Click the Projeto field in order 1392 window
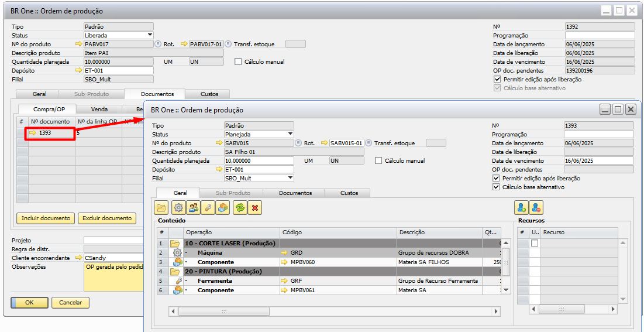Image resolution: width=644 pixels, height=332 pixels. [113, 240]
